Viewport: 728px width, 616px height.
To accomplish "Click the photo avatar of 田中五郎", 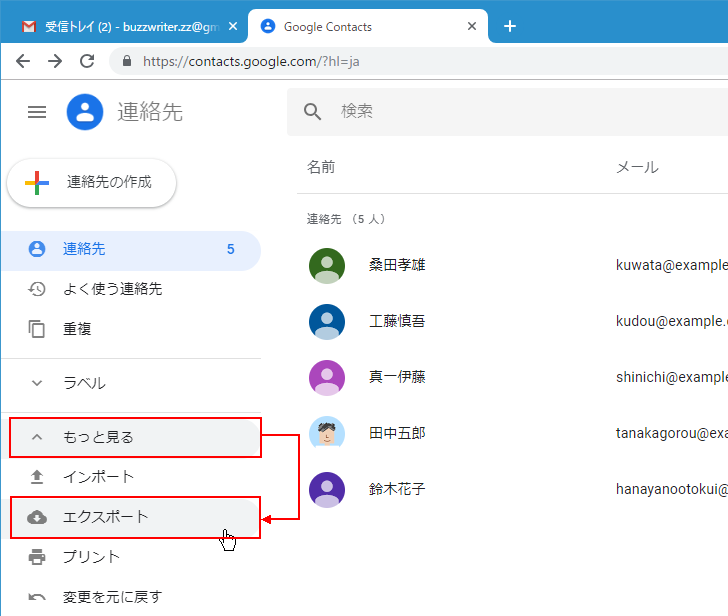I will click(327, 433).
